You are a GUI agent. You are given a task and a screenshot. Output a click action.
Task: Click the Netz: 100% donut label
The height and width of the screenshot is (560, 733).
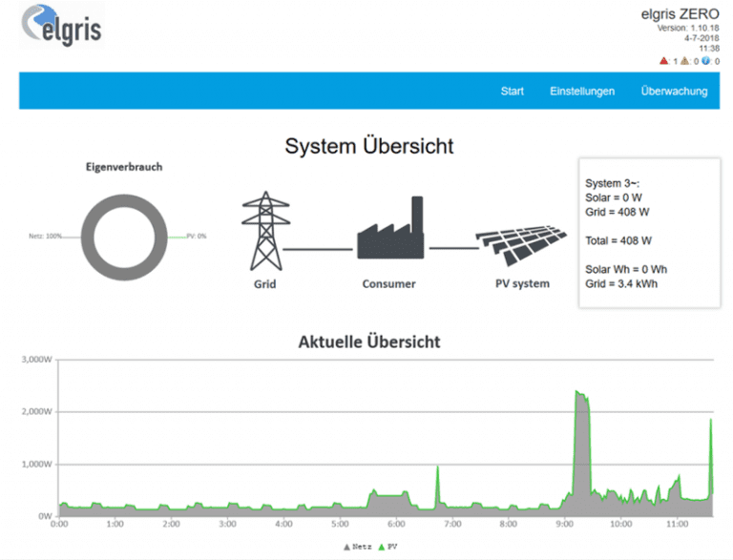click(x=46, y=236)
